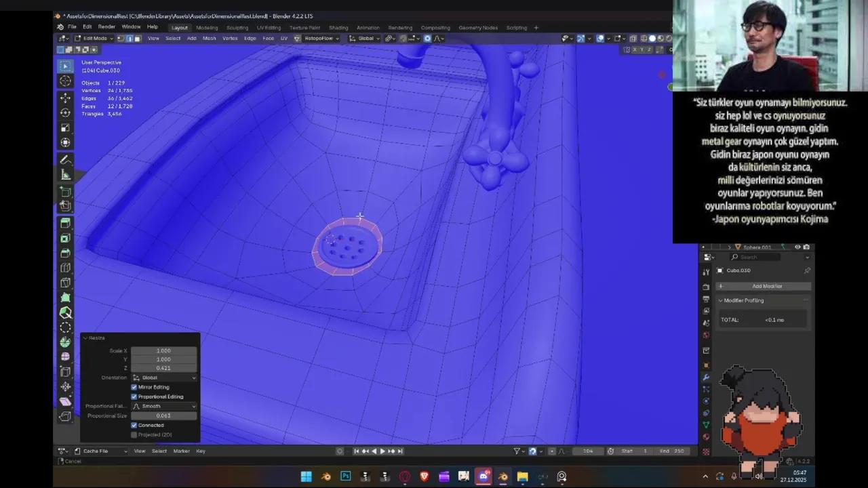Switch to edge select mode

coord(129,39)
